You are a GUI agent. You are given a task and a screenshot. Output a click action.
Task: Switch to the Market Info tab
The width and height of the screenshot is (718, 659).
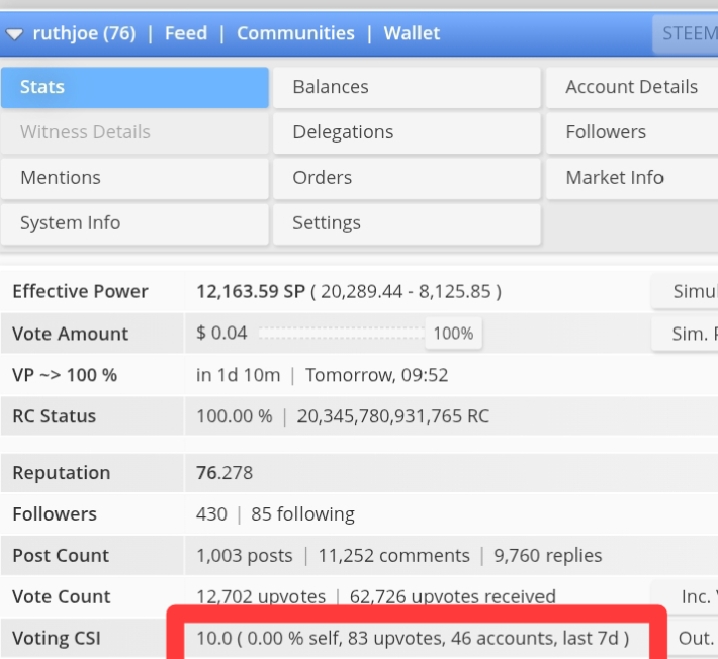[632, 178]
